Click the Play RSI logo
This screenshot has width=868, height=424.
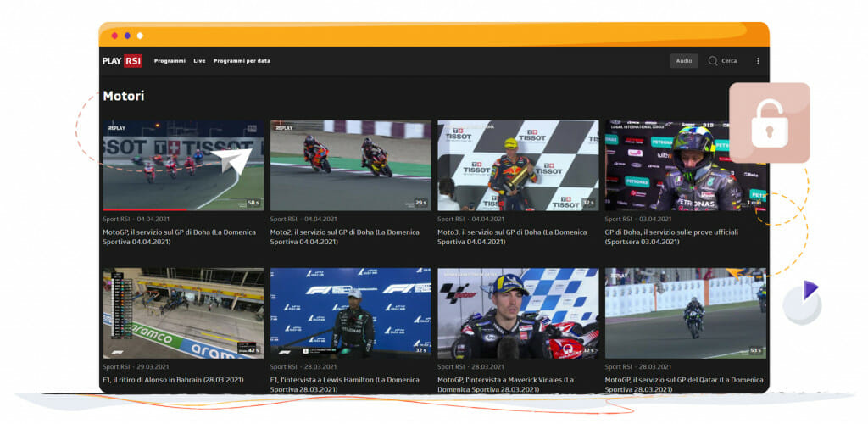pyautogui.click(x=122, y=61)
